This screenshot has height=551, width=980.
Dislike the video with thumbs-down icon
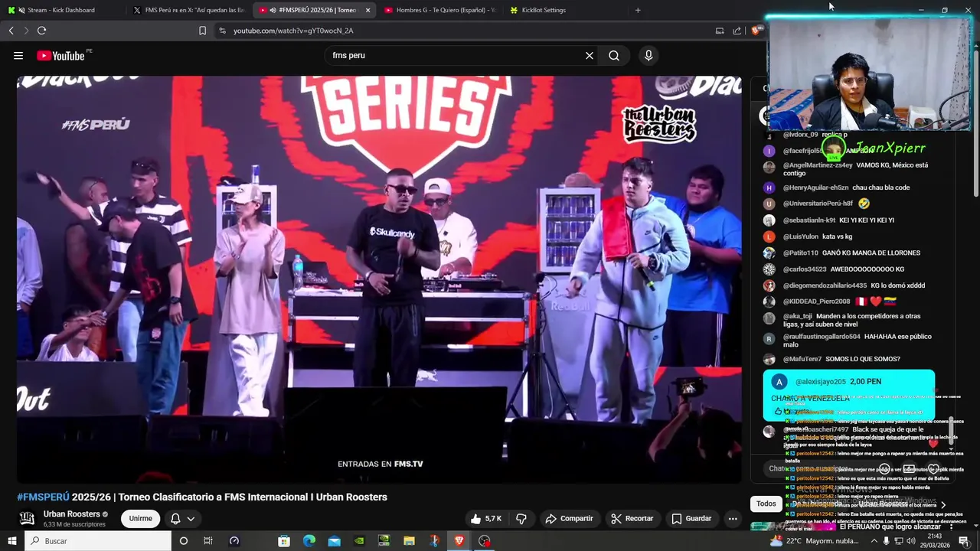(x=521, y=519)
